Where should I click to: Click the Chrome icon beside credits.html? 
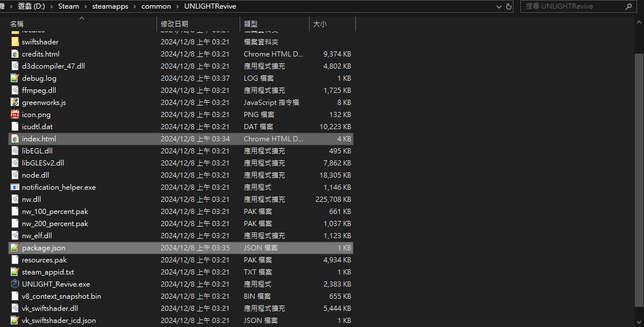click(15, 54)
